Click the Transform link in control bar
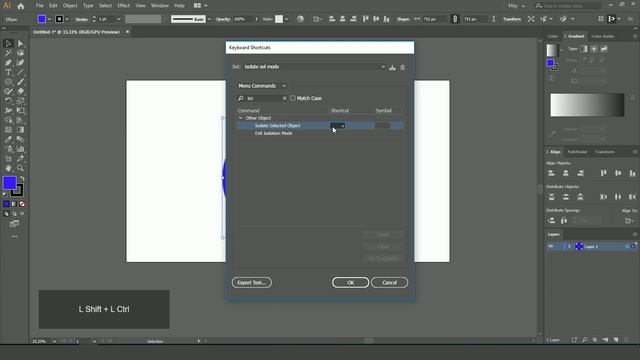 [x=512, y=19]
